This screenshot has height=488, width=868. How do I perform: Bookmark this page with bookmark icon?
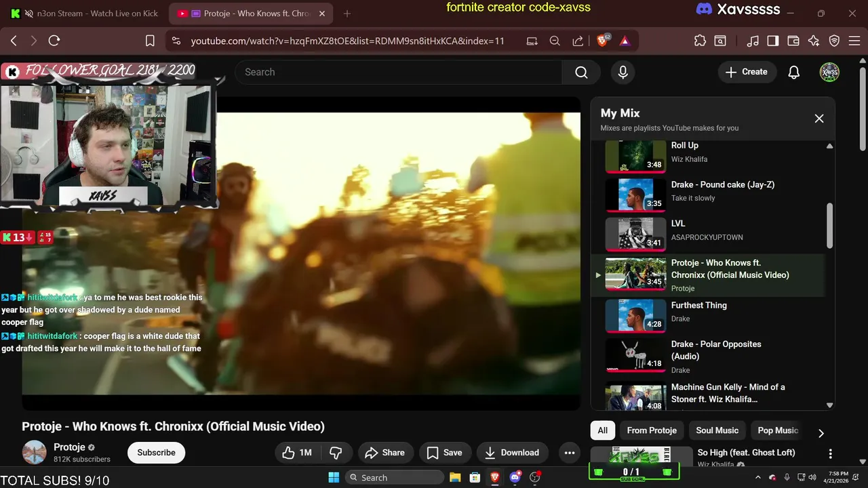click(x=150, y=41)
